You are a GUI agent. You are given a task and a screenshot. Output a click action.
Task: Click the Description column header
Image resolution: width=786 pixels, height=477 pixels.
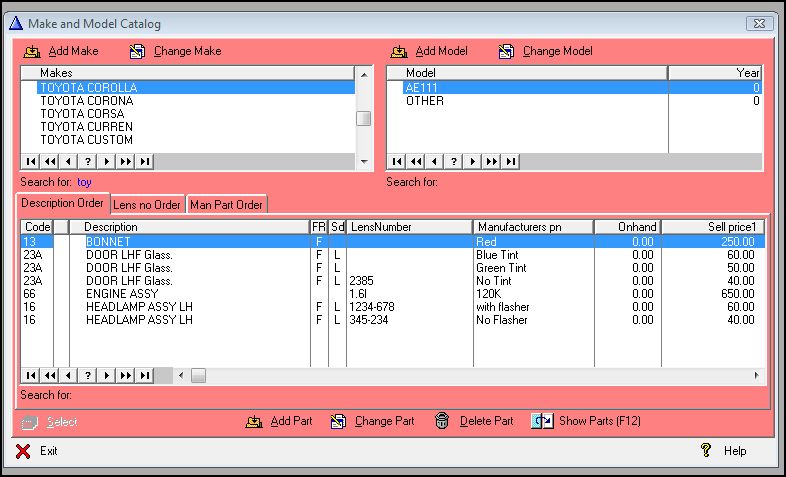(x=189, y=227)
